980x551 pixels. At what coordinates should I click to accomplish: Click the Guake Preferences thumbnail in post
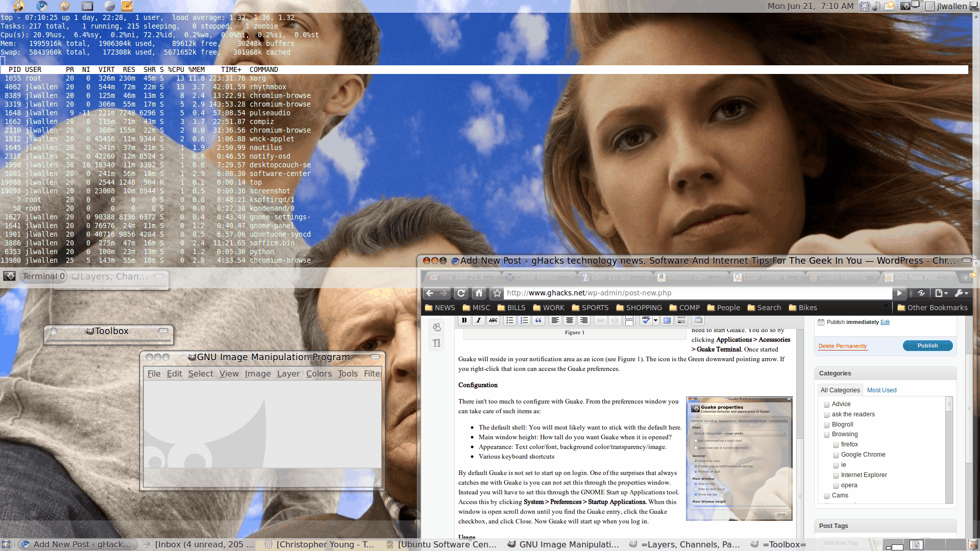[x=739, y=459]
